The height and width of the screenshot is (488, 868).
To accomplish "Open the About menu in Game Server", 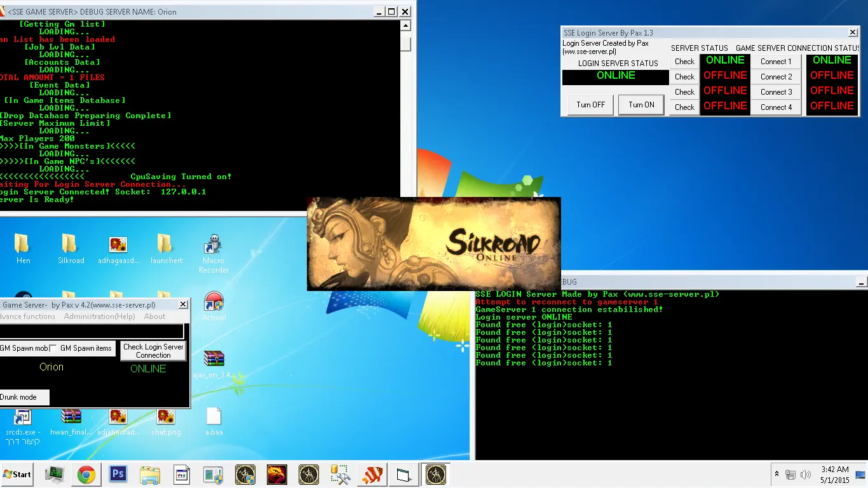I will click(154, 316).
